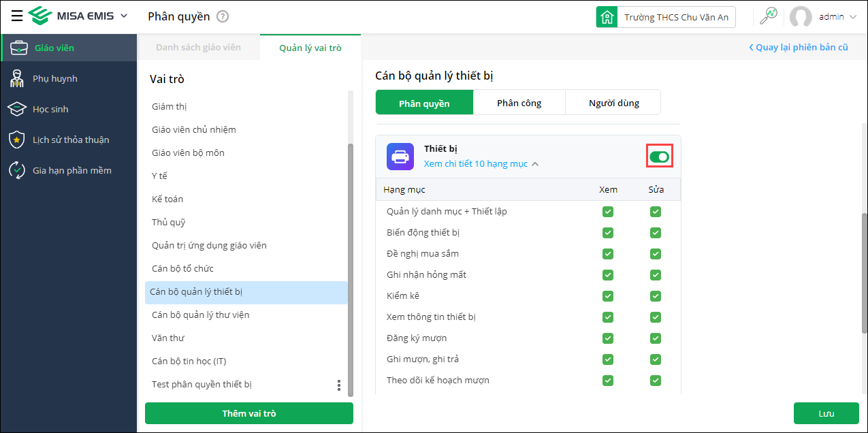Open the activity chart search icon
Screen dimensions: 868x433
(x=769, y=16)
